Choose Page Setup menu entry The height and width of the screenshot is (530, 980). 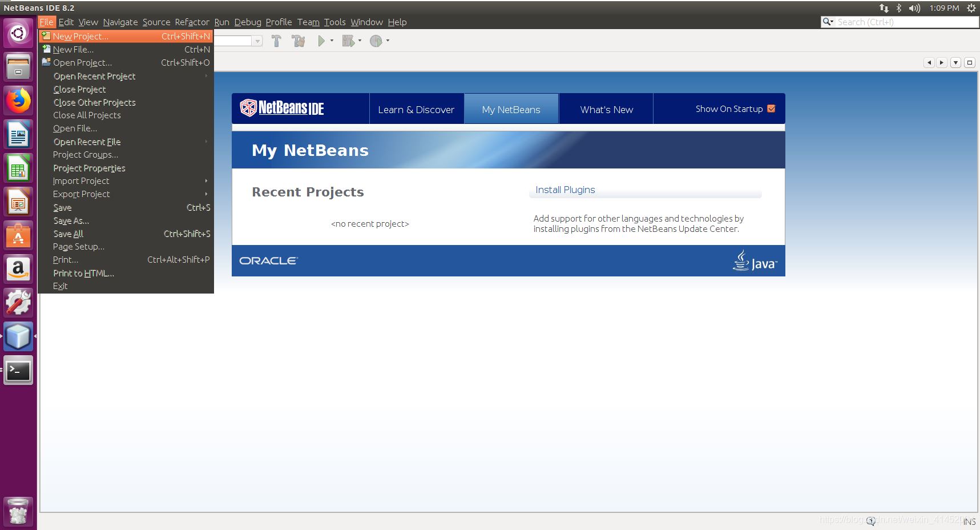(x=126, y=247)
